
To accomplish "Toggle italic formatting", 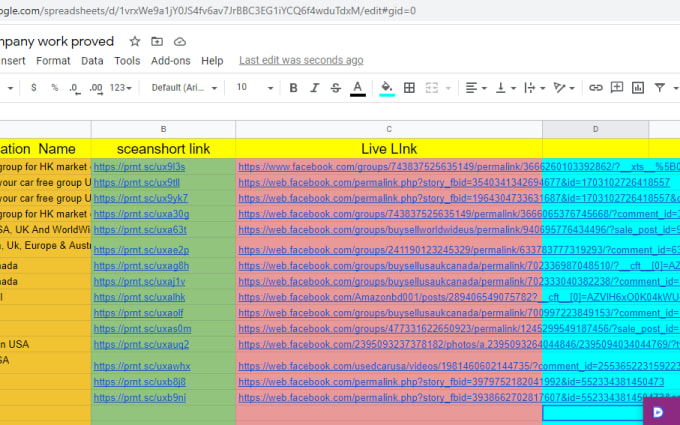I will click(x=314, y=88).
